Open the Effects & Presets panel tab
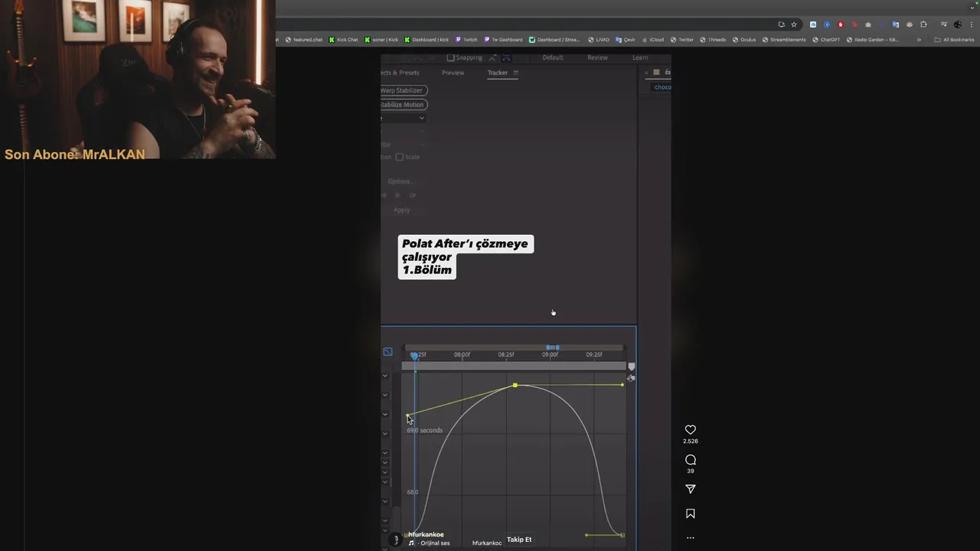 (400, 73)
